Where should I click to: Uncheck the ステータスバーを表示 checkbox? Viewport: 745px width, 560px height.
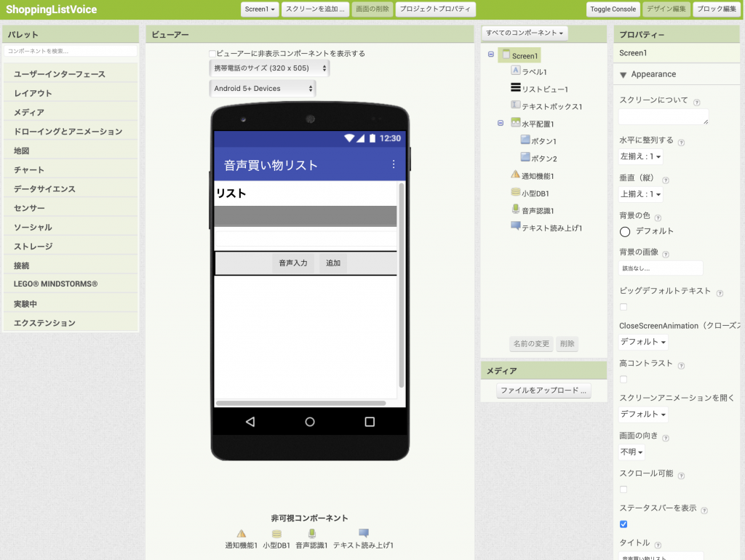tap(624, 524)
